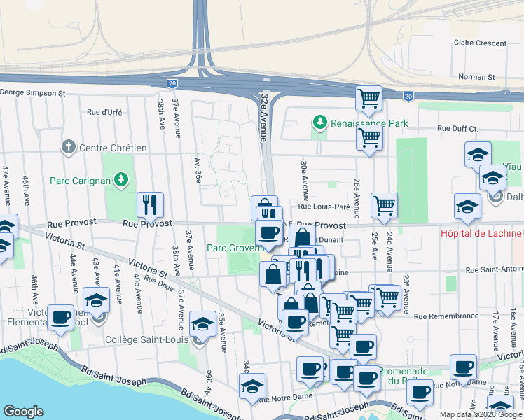Open the coffee cup marker left of Victoria Elementary cap
Image resolution: width=524 pixels, height=420 pixels.
60,318
